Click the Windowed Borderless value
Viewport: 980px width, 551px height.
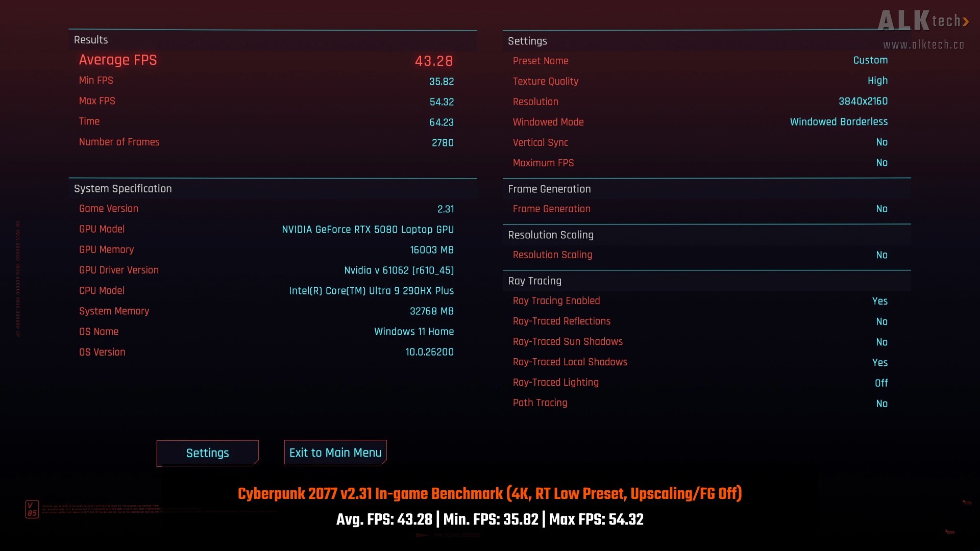click(839, 121)
